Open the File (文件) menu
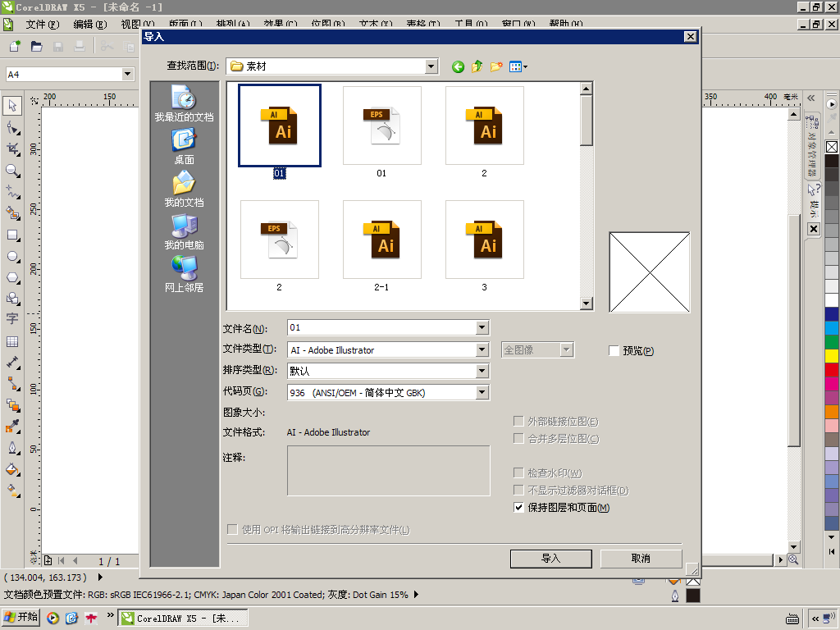This screenshot has height=630, width=840. (43, 24)
